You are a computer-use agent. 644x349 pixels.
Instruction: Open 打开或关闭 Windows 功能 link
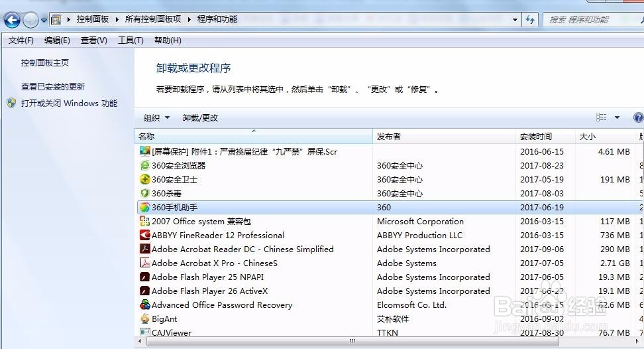tap(70, 104)
